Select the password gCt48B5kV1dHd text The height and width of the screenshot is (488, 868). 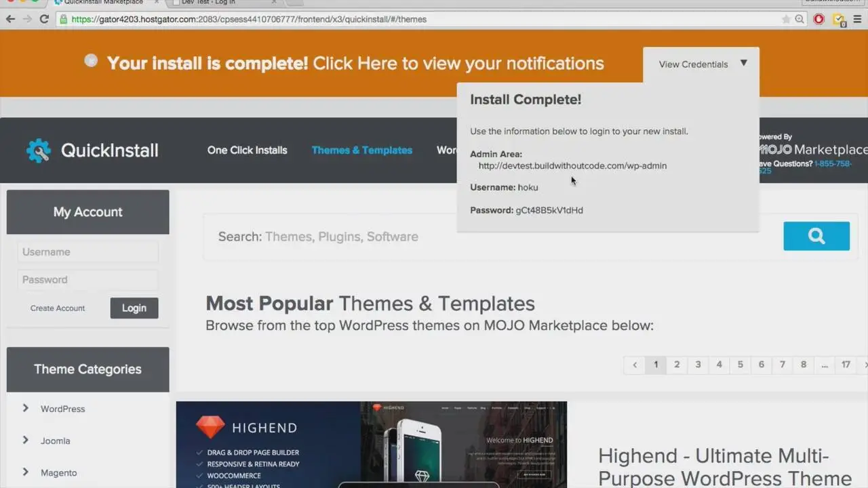click(x=549, y=210)
